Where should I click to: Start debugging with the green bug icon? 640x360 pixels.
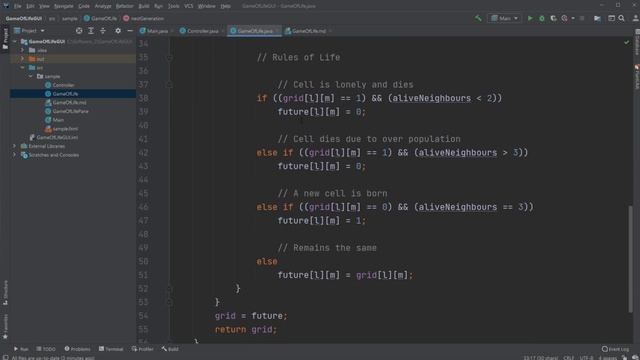542,18
